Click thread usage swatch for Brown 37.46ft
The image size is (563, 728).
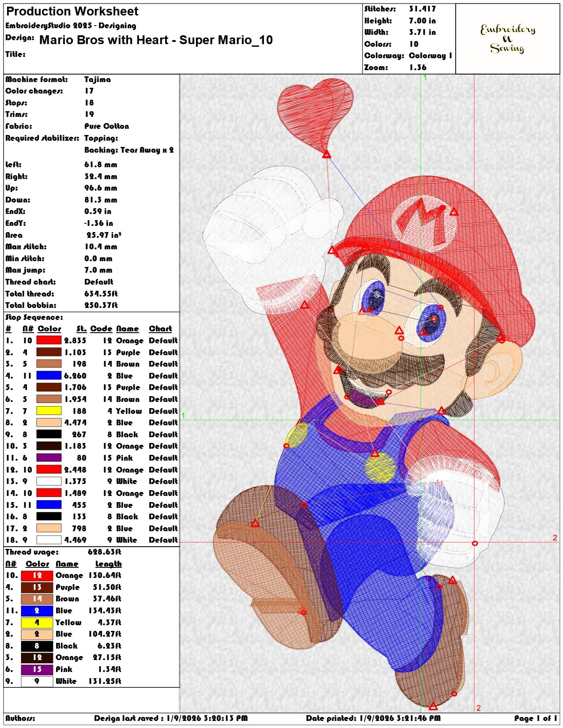tap(37, 599)
